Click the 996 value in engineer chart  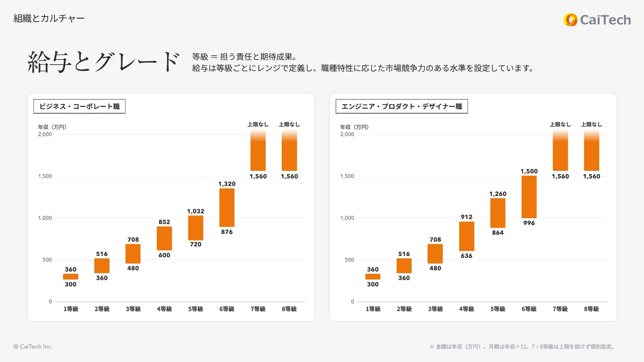click(529, 223)
